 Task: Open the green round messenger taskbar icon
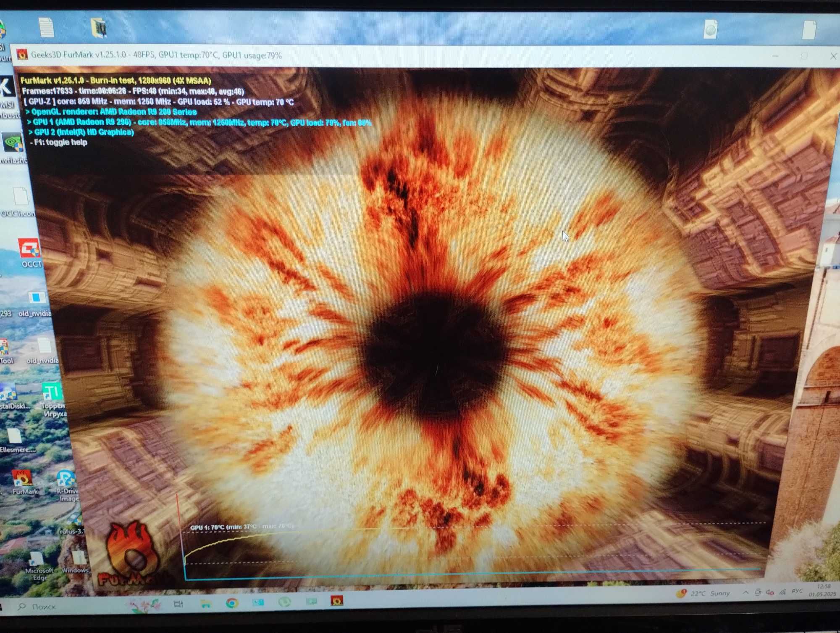285,602
